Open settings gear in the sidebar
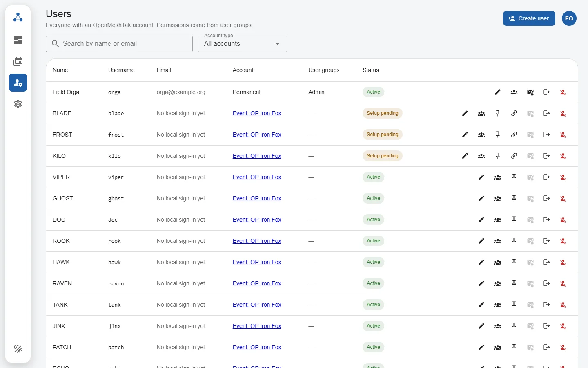 coord(18,104)
